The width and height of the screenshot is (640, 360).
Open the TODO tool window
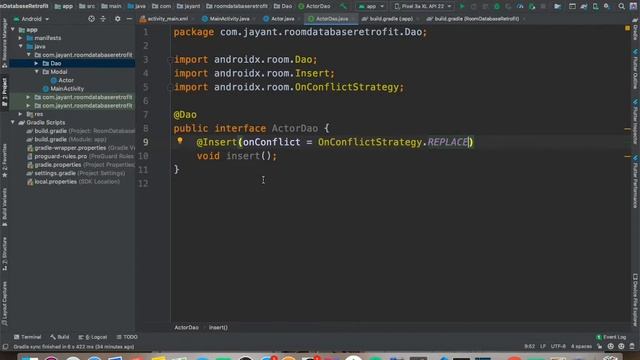[127, 337]
